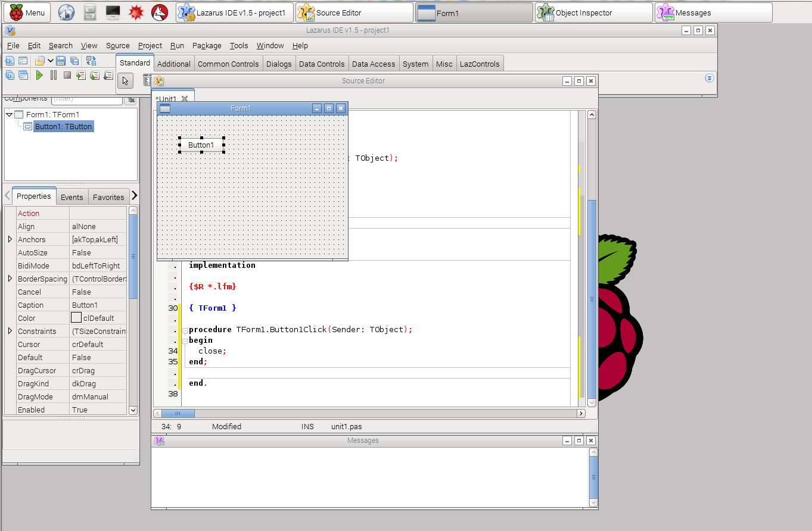
Task: Click the Source Editor vertical scrollbar thumb
Action: (x=592, y=299)
